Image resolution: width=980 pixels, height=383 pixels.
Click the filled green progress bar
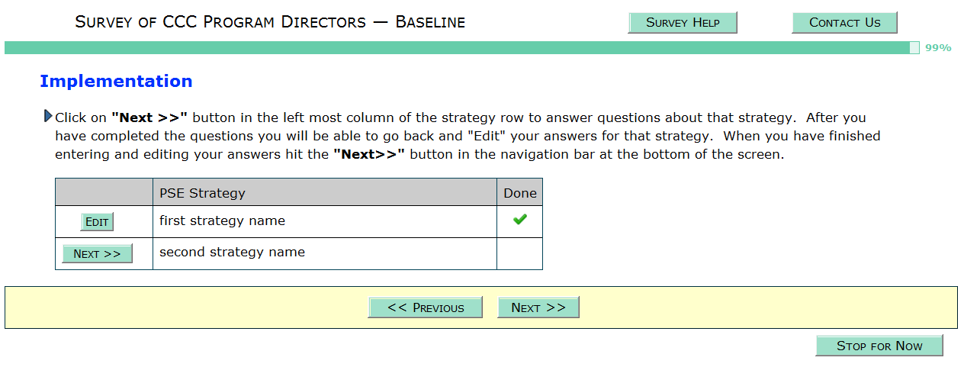pos(458,48)
